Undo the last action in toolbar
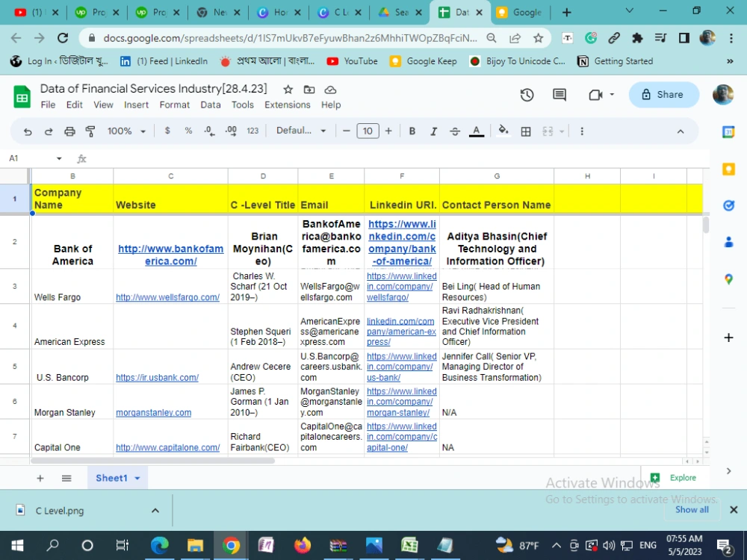 coord(28,131)
